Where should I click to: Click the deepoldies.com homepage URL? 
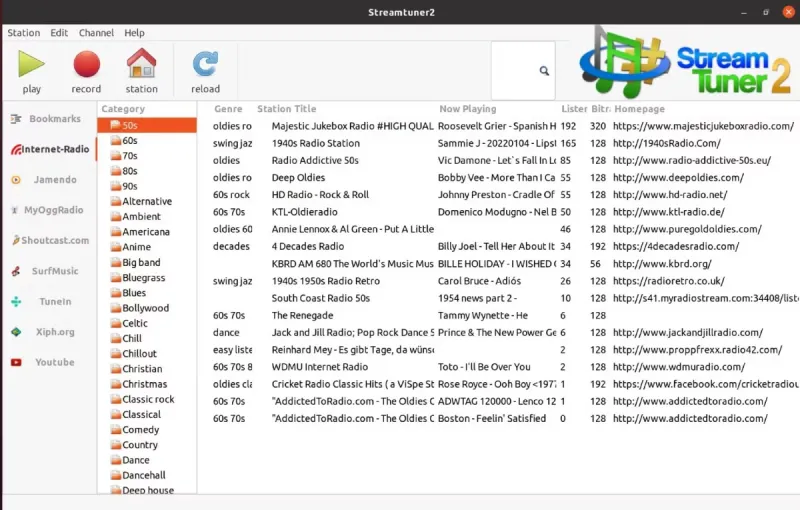(x=678, y=178)
